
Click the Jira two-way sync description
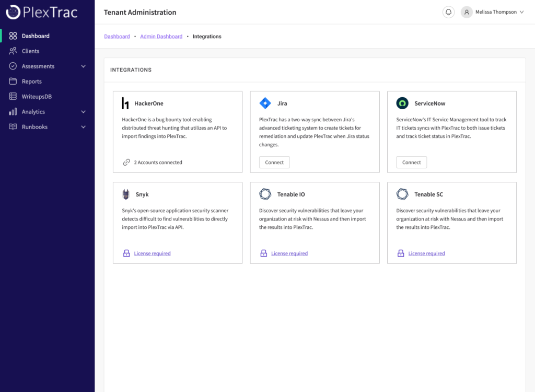314,132
